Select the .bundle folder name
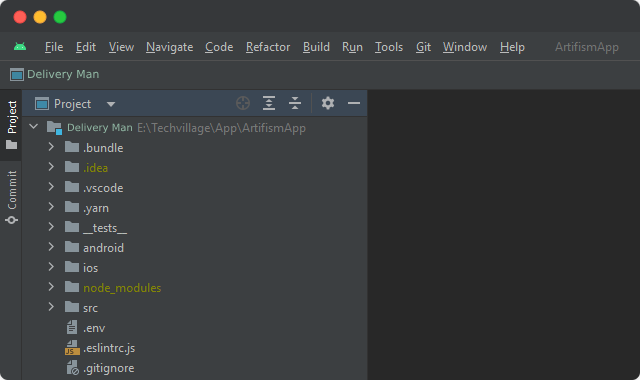 [103, 148]
